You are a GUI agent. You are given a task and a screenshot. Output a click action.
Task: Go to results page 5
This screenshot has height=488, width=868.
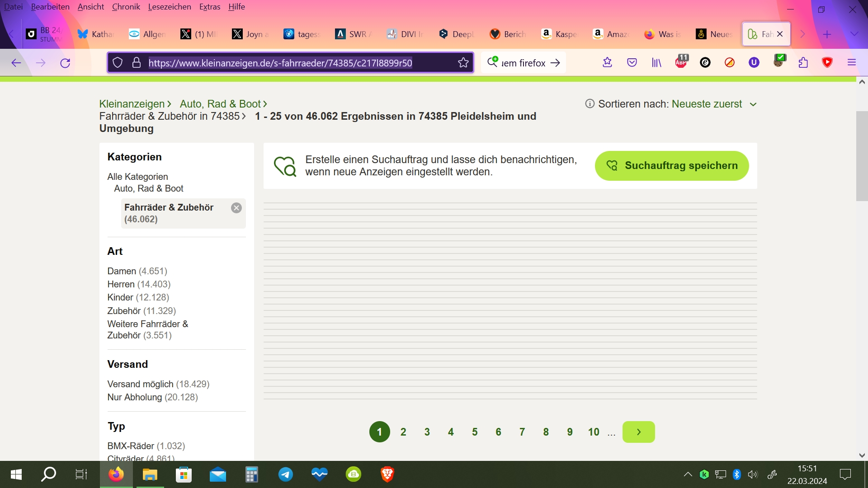point(475,432)
